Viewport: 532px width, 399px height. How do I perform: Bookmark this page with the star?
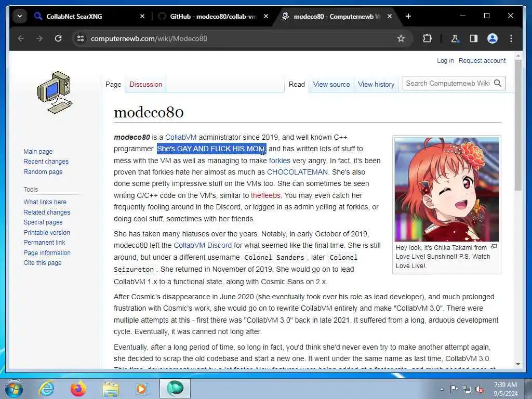pos(401,38)
